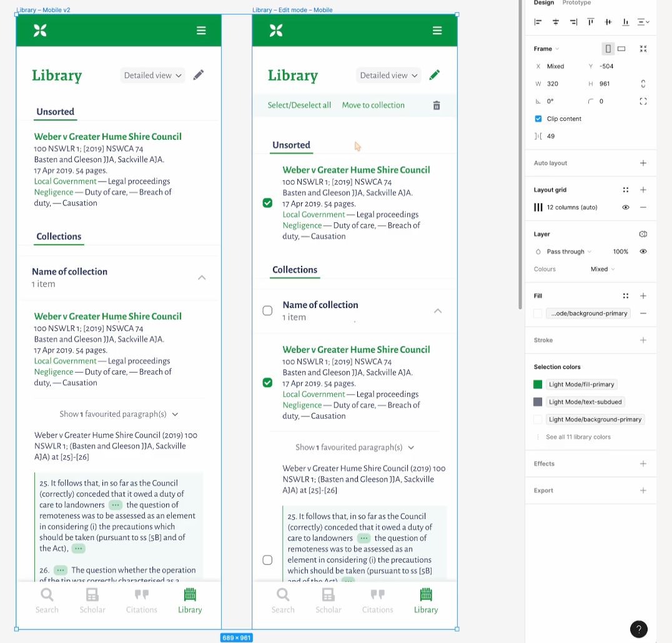Click the Light Mode/fill-primary green swatch

(x=538, y=385)
